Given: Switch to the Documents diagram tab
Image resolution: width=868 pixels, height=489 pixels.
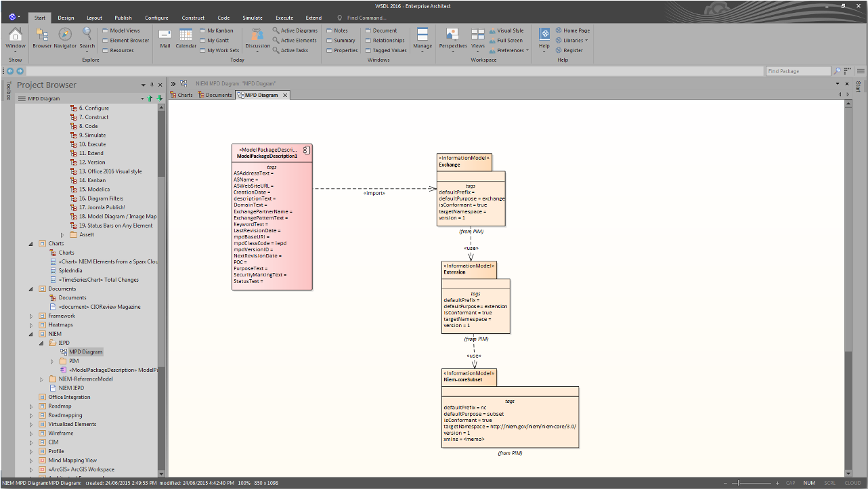Looking at the screenshot, I should click(215, 95).
